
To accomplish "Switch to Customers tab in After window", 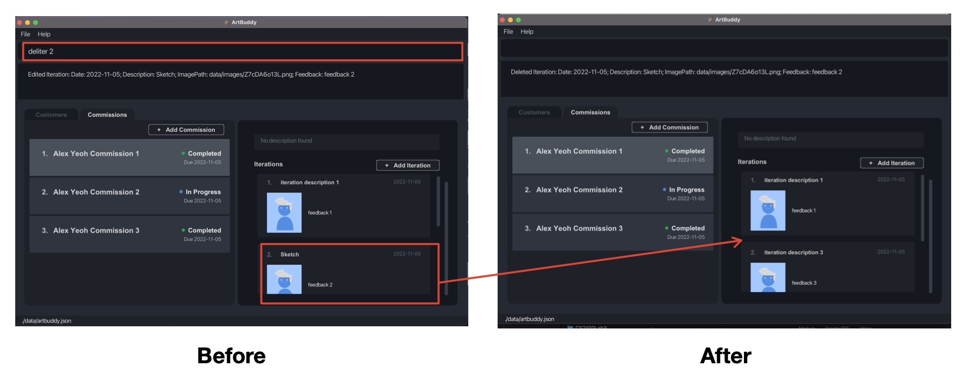I will [535, 113].
